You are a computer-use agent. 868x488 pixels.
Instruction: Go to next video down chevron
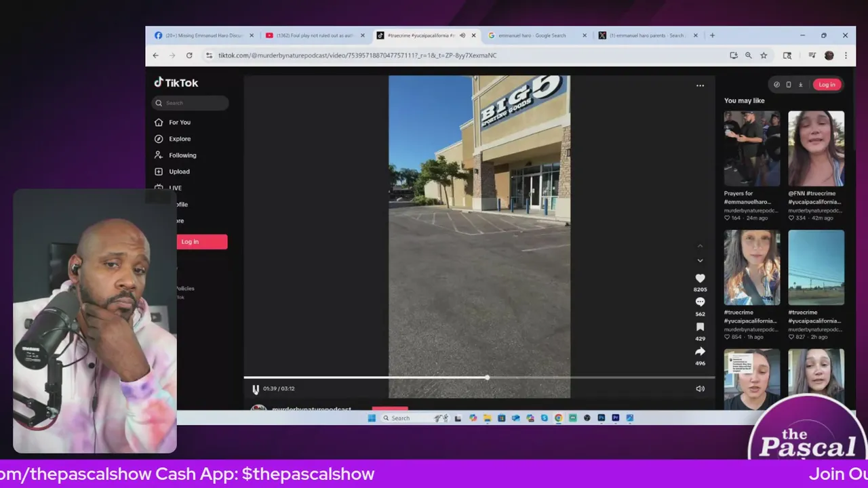[x=700, y=261]
